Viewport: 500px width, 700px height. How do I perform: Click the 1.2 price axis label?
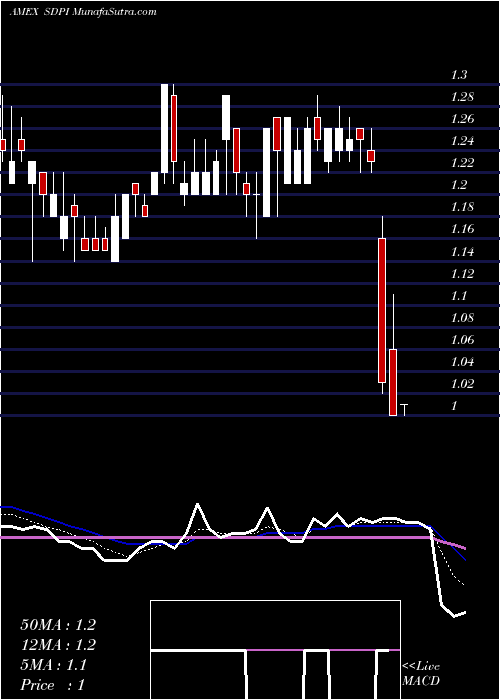tap(459, 185)
